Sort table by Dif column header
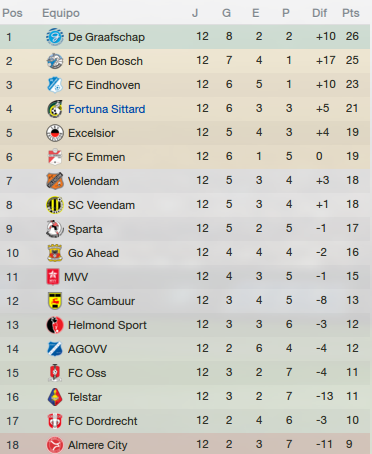Viewport: 372px width, 454px height. [319, 13]
